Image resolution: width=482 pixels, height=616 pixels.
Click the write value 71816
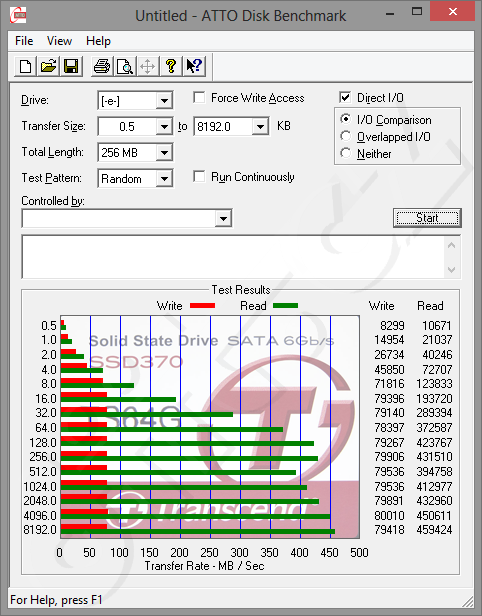click(389, 383)
